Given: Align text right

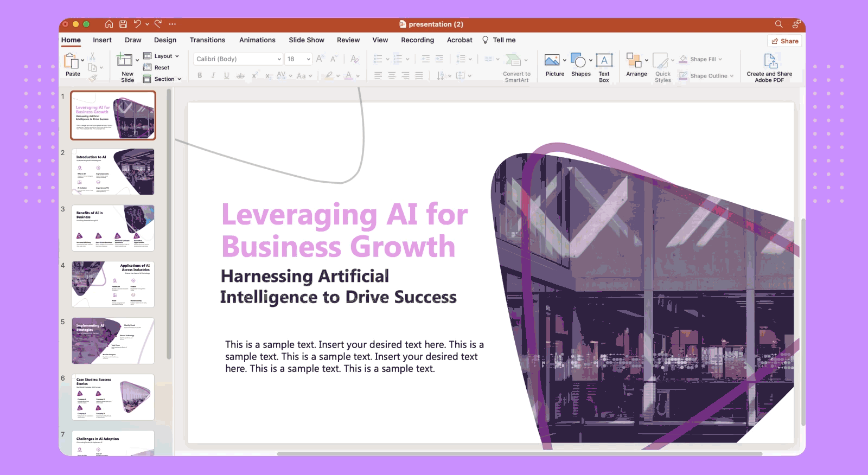Looking at the screenshot, I should (x=405, y=75).
